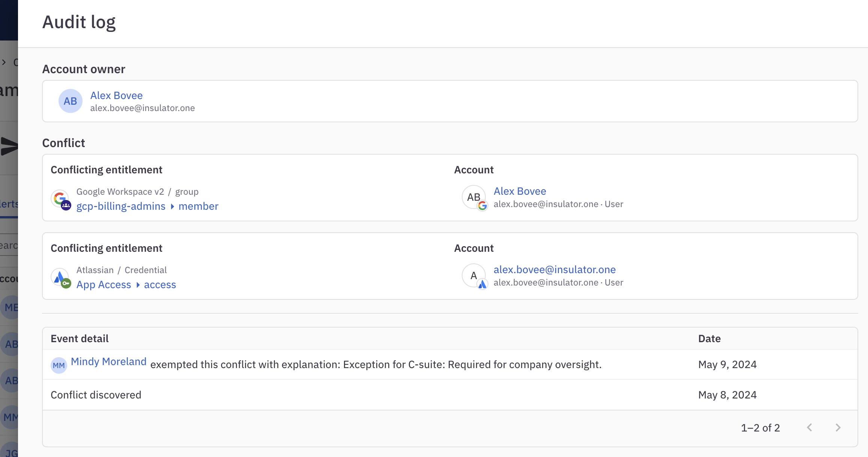Screen dimensions: 868x457
Task: Click Mindy Moreland's MM avatar
Action: click(x=59, y=365)
